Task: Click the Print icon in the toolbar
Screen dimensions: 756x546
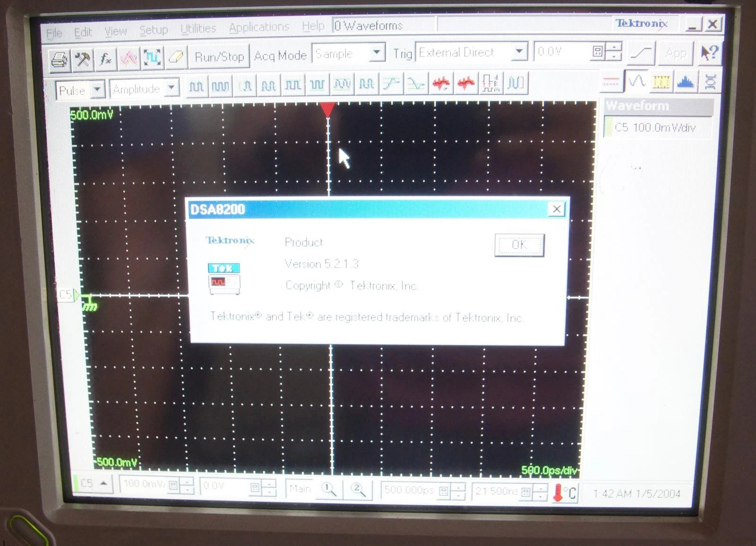Action: click(59, 60)
